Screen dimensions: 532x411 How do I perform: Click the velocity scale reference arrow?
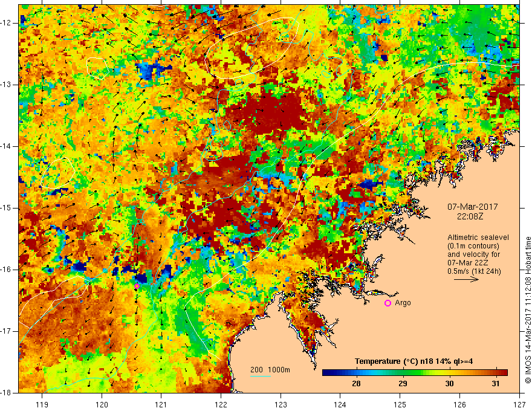[x=466, y=279]
